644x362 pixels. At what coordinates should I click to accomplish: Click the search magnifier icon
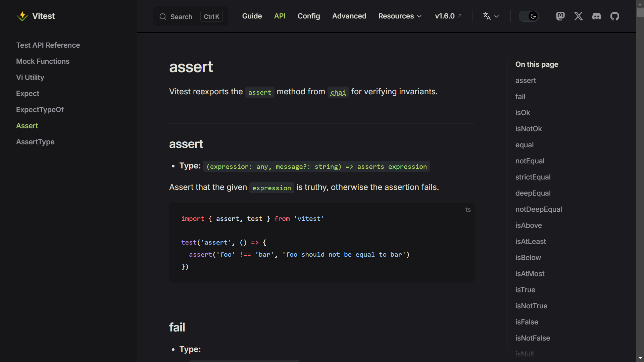click(163, 16)
